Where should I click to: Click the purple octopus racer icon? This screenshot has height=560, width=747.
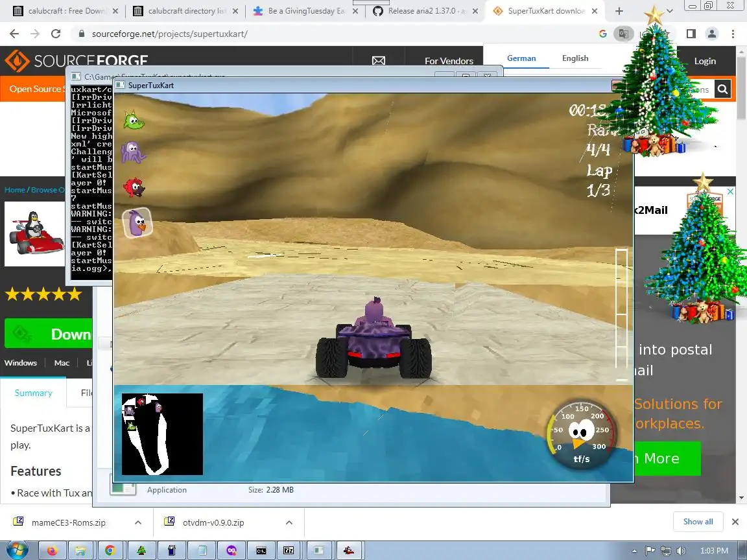click(x=134, y=153)
